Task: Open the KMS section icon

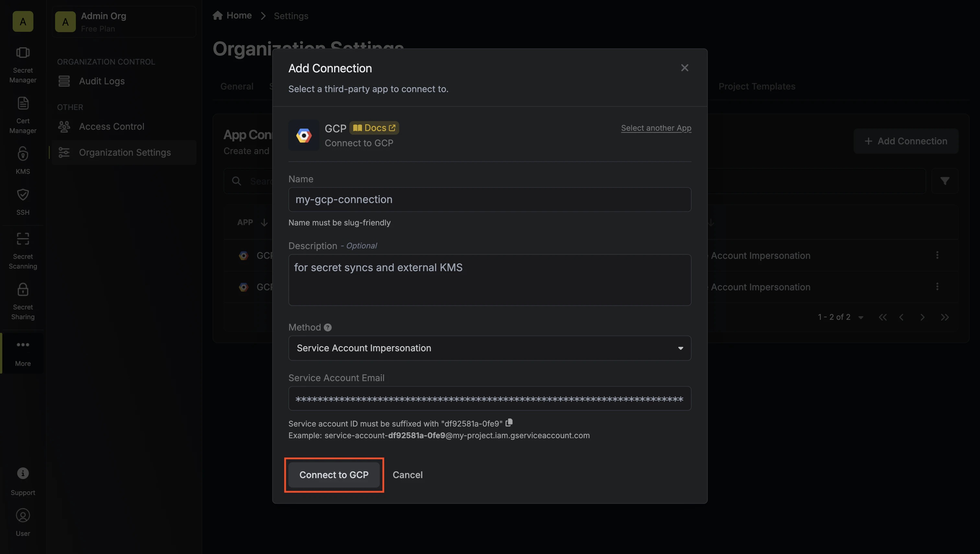Action: pyautogui.click(x=23, y=154)
